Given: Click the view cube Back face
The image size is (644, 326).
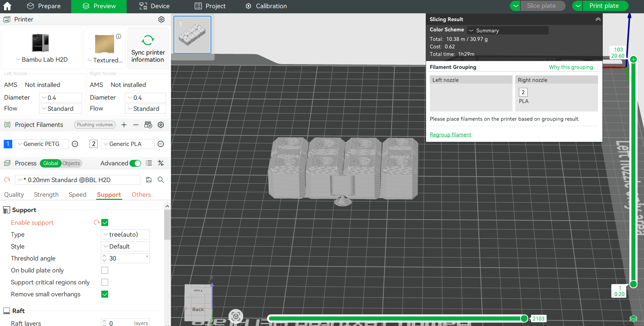Looking at the screenshot, I should click(198, 309).
